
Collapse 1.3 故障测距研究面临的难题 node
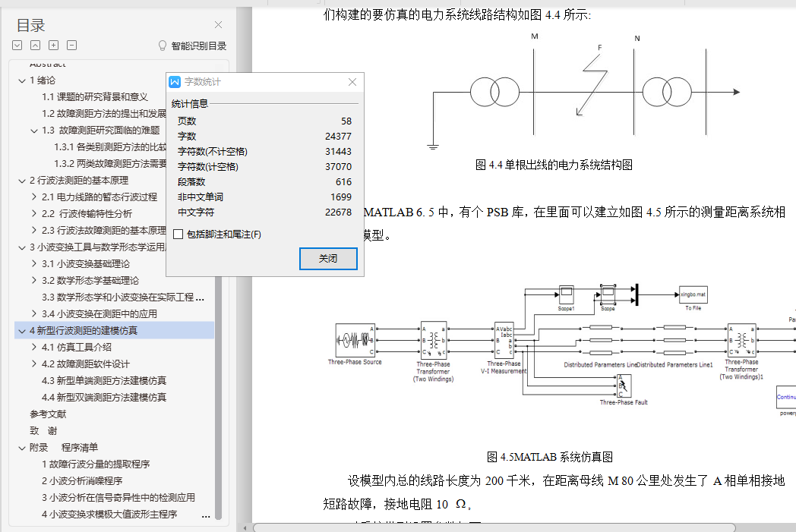coord(34,131)
